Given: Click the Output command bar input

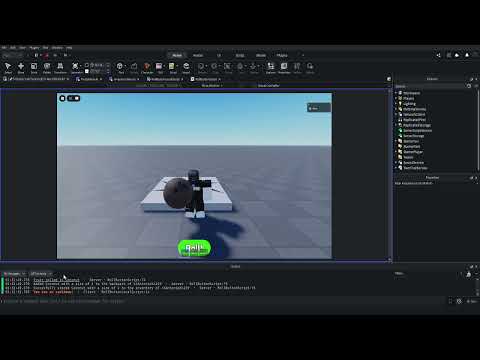Looking at the screenshot, I should click(x=223, y=301).
